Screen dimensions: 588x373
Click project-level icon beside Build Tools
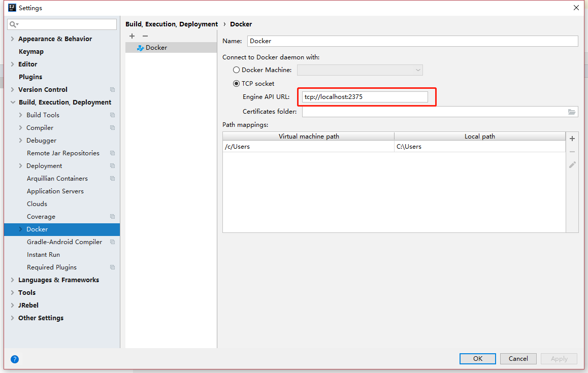(x=113, y=115)
